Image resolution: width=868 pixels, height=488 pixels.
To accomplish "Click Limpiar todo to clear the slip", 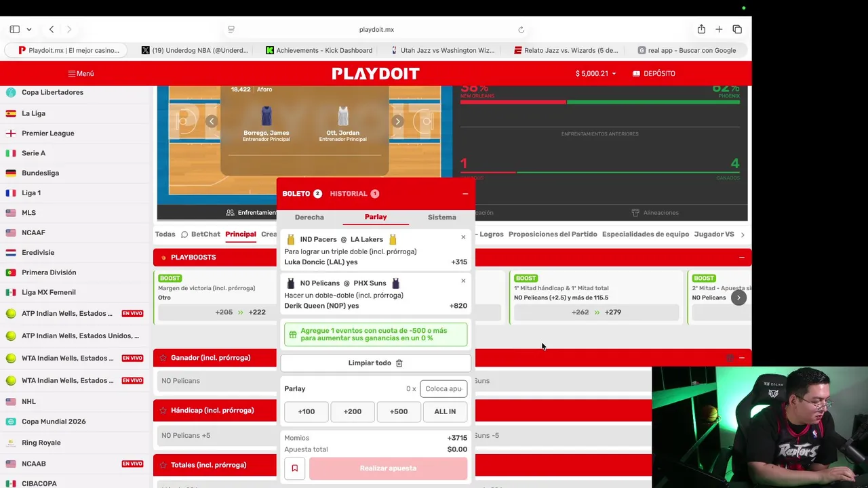I will (376, 363).
